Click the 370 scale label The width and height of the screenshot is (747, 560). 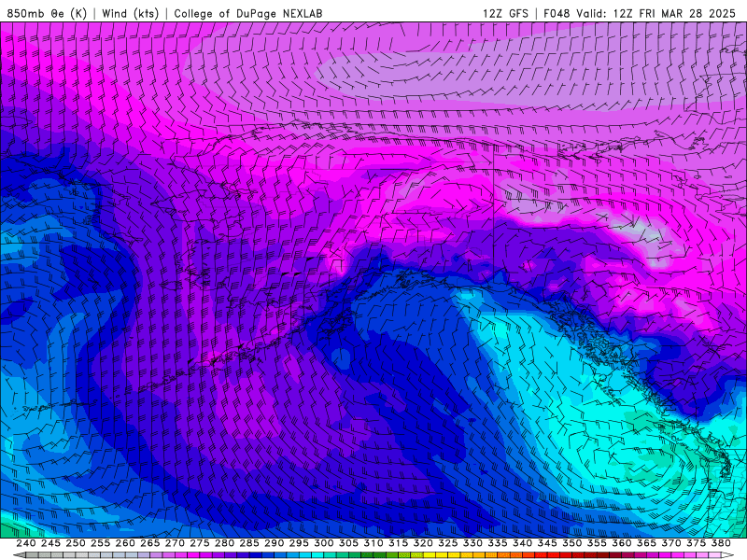(x=671, y=543)
